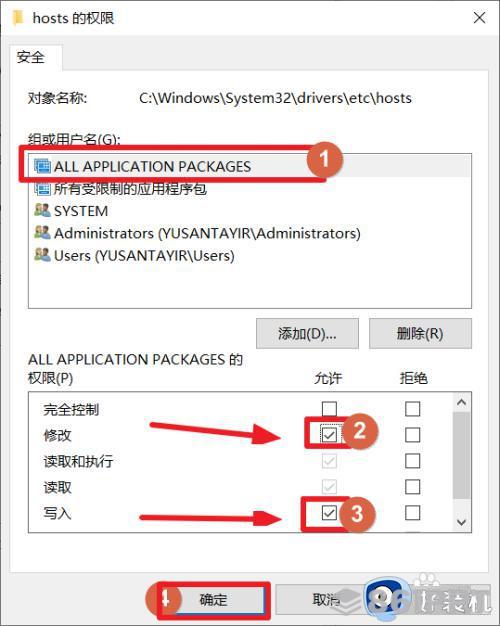Click permissions list scroll up arrow
This screenshot has height=626, width=500.
click(462, 402)
